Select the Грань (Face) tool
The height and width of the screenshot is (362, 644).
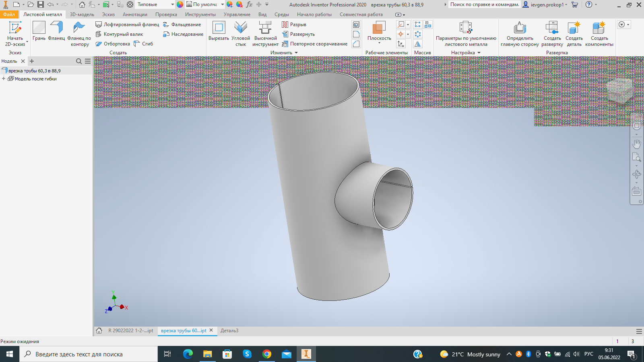[x=39, y=31]
